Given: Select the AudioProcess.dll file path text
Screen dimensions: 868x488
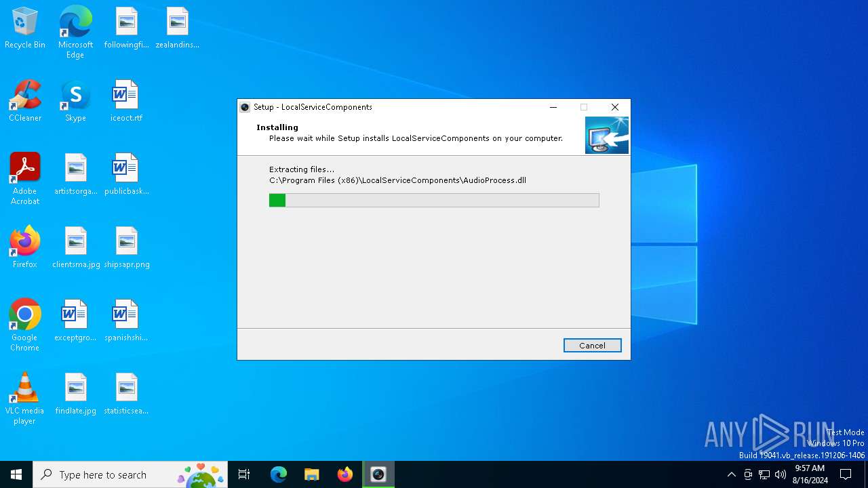Looking at the screenshot, I should (x=397, y=180).
